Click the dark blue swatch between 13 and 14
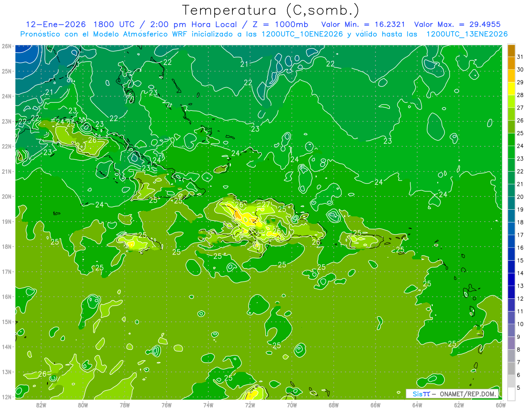The height and width of the screenshot is (411, 532). [511, 279]
